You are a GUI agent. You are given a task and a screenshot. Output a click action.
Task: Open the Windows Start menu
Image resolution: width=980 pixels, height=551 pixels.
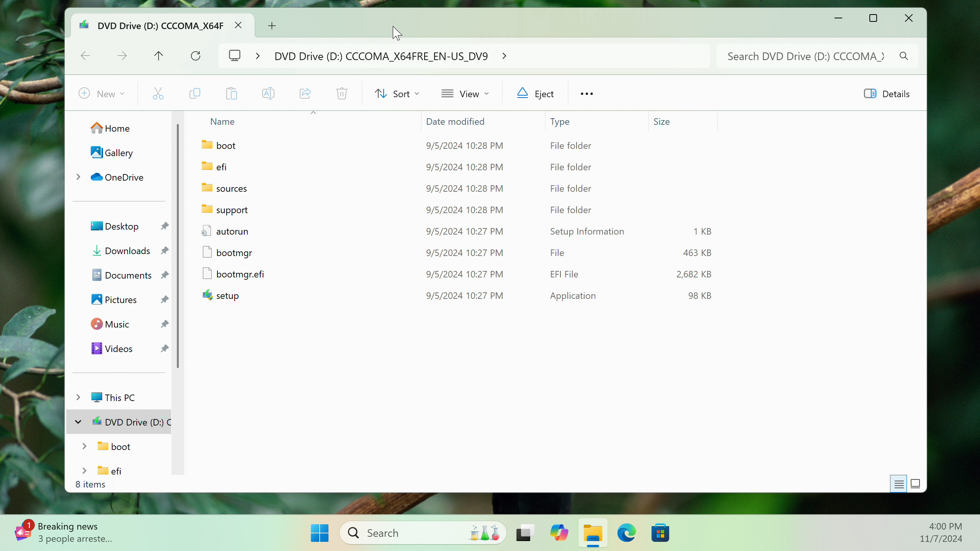coord(320,533)
